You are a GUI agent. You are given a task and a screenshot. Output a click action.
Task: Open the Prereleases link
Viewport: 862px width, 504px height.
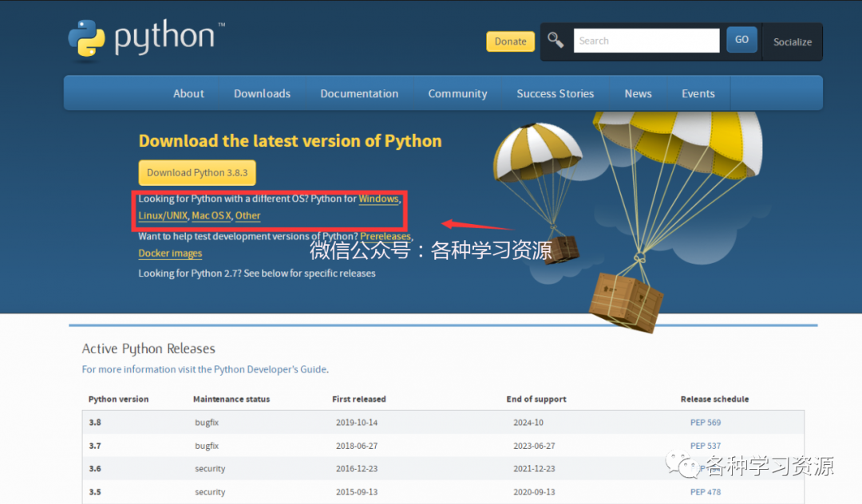(386, 236)
